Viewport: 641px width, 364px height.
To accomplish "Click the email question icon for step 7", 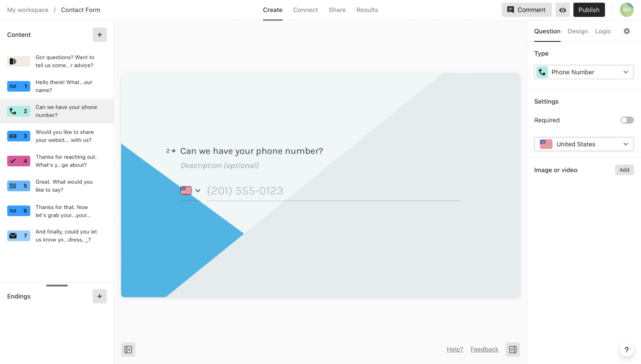I will (x=13, y=235).
